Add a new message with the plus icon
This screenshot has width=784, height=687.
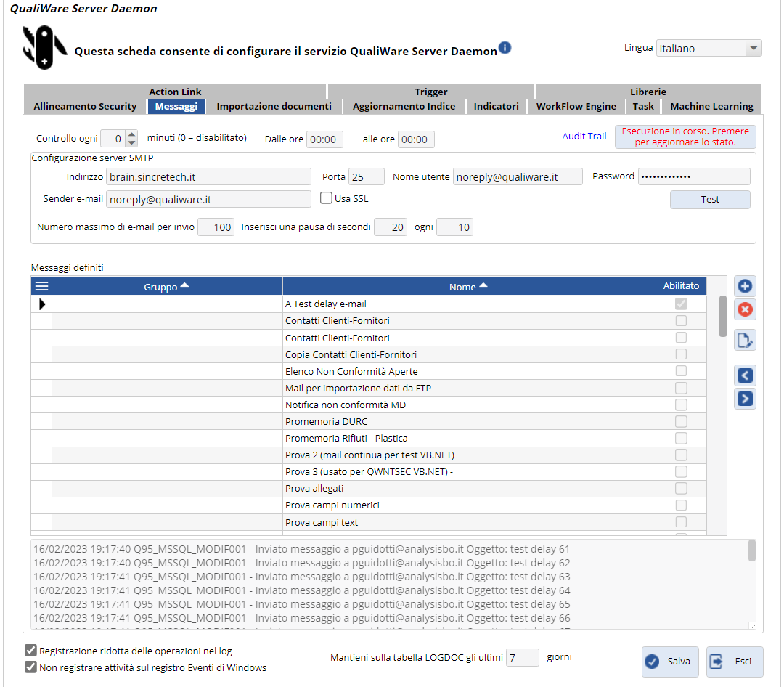[x=745, y=286]
